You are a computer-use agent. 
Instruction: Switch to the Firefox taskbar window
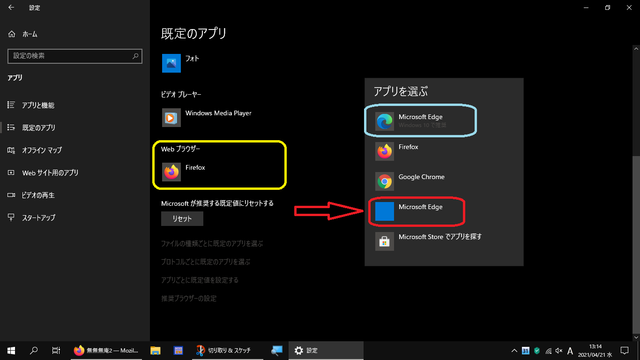pos(106,351)
